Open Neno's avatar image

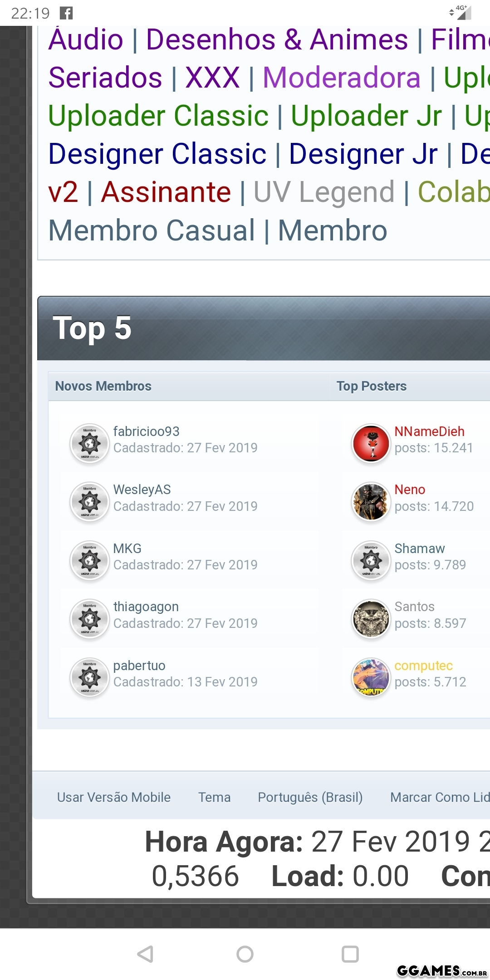pyautogui.click(x=371, y=501)
